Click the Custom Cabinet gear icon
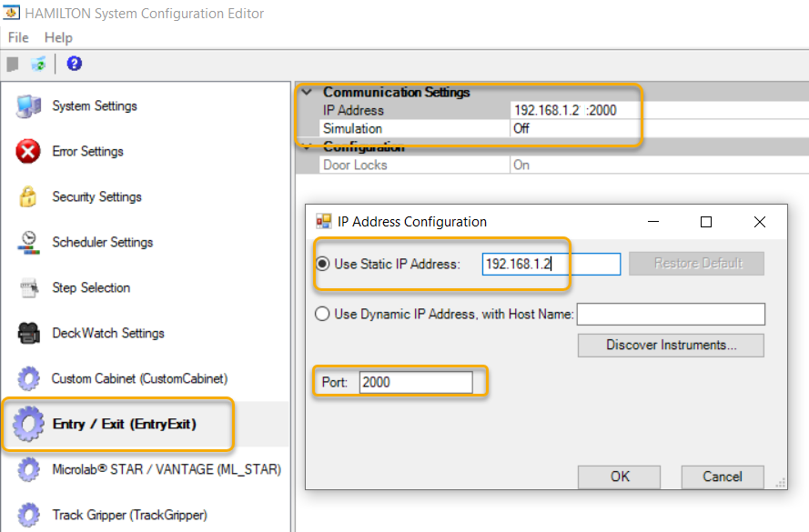Image resolution: width=809 pixels, height=532 pixels. coord(28,378)
